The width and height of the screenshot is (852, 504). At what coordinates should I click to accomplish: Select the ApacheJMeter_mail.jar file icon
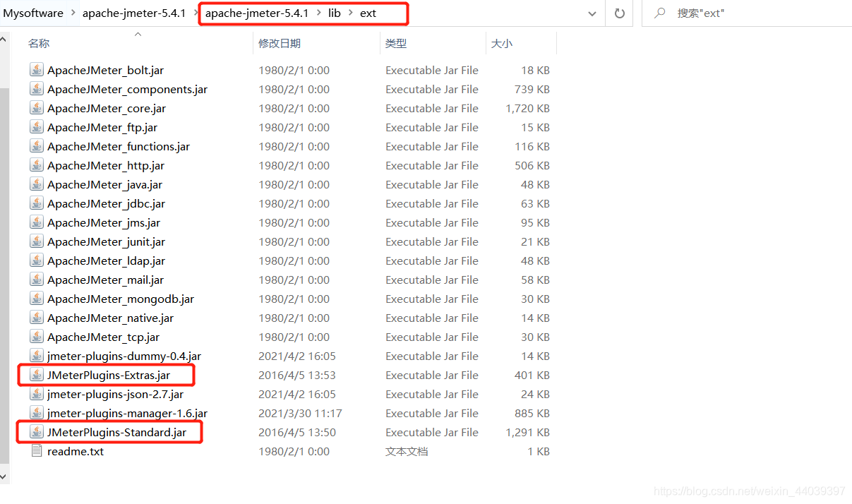click(37, 280)
